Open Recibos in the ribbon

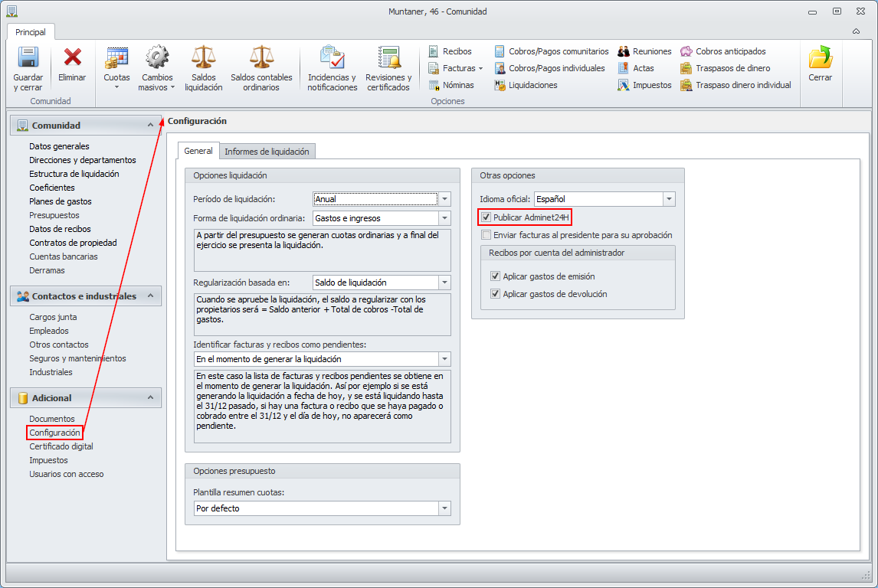tap(450, 51)
